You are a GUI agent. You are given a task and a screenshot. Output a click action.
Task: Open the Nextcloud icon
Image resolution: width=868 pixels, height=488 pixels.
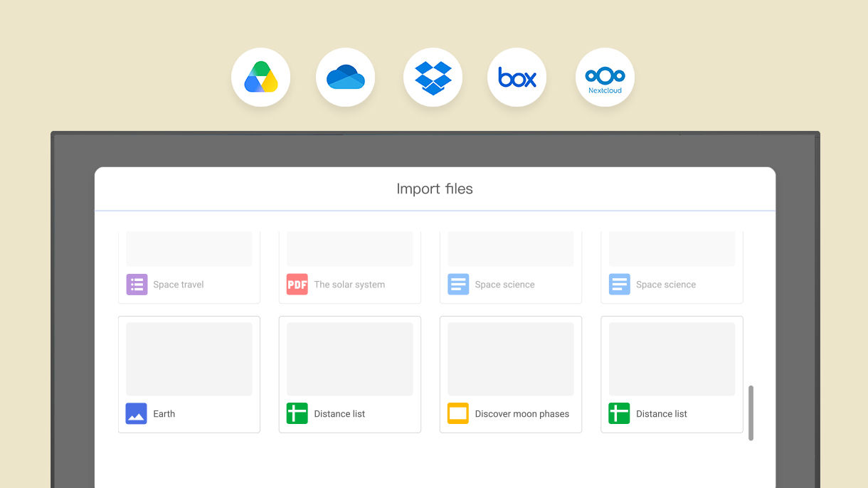[x=605, y=77]
